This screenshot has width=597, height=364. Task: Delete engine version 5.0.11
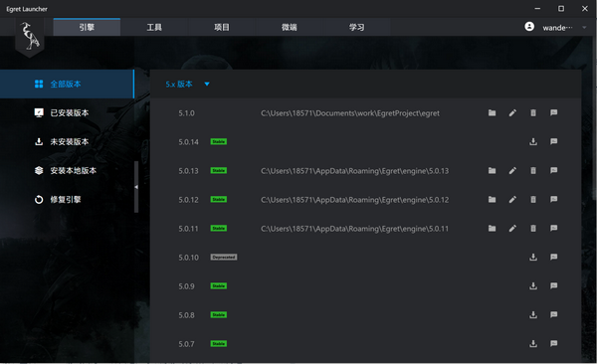(533, 229)
